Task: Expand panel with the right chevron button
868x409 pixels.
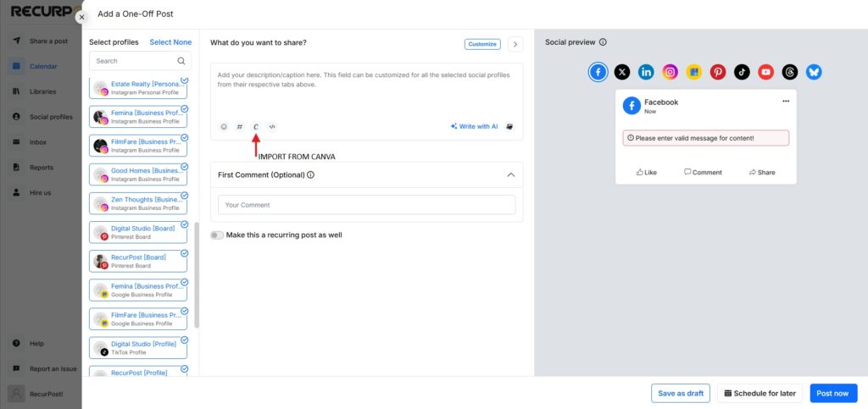Action: click(515, 44)
